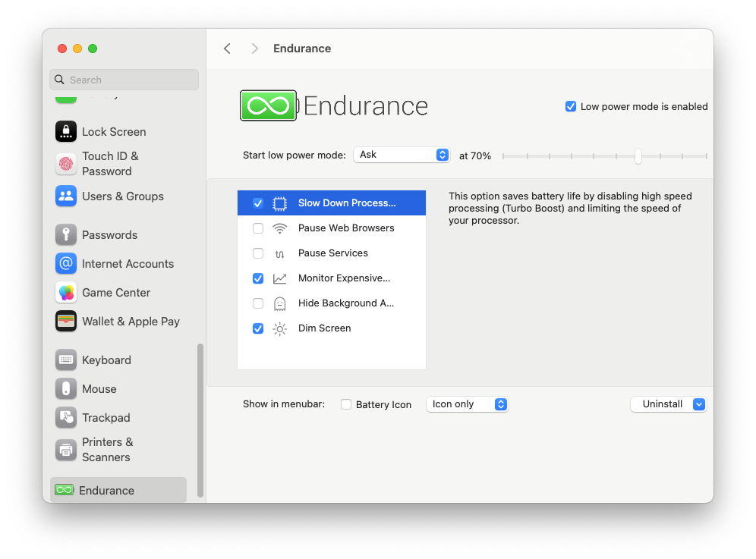756x559 pixels.
Task: Uncheck Low power mode is enabled
Action: pos(571,106)
